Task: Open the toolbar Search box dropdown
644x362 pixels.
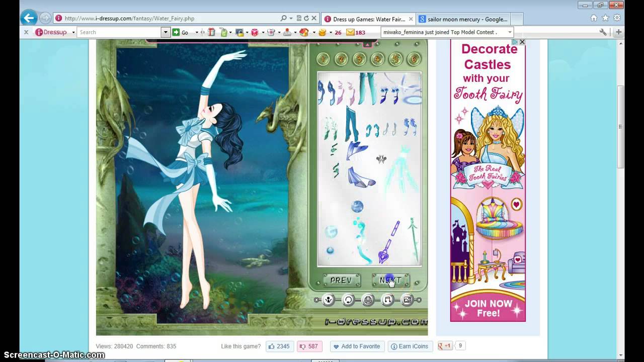Action: (x=166, y=32)
